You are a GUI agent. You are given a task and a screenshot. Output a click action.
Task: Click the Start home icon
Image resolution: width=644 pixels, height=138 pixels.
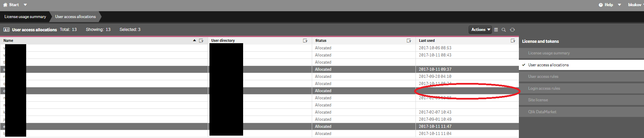[5, 5]
